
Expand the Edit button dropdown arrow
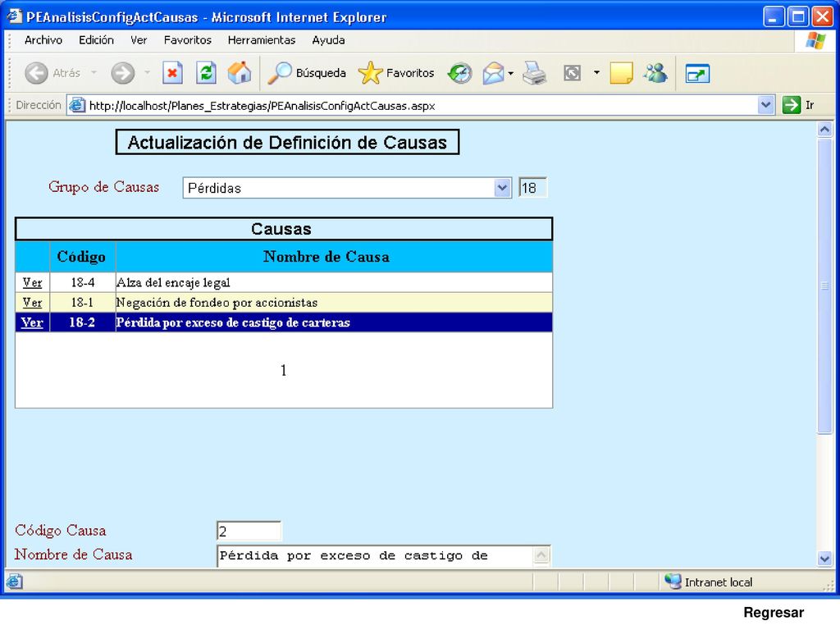[x=596, y=73]
